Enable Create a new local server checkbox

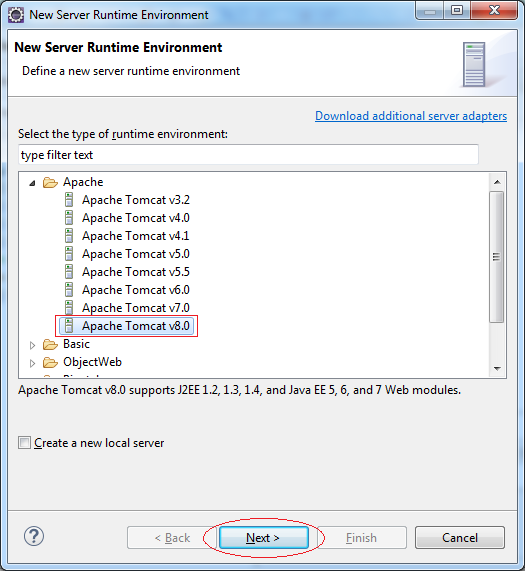[x=24, y=443]
